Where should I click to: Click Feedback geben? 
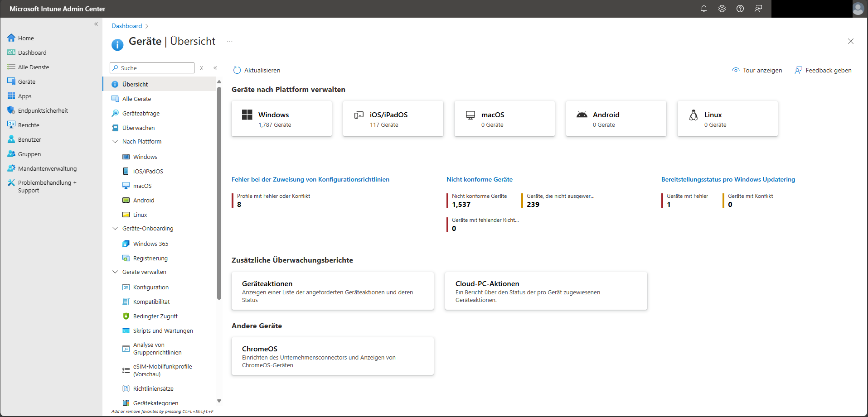point(823,70)
